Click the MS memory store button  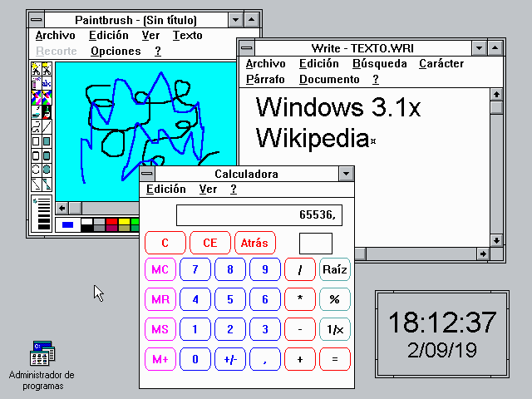tap(160, 329)
